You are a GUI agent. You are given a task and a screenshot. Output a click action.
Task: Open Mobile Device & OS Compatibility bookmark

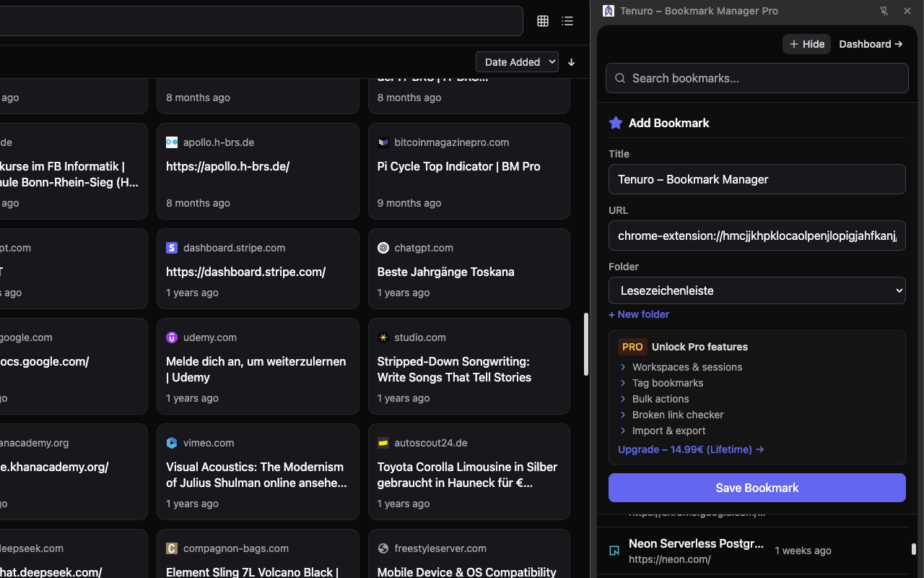click(x=469, y=554)
